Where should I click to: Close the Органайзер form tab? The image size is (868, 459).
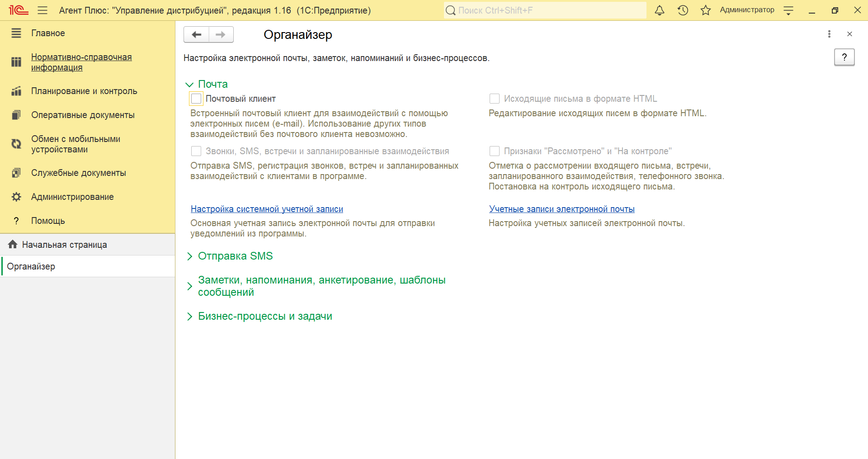tap(849, 34)
